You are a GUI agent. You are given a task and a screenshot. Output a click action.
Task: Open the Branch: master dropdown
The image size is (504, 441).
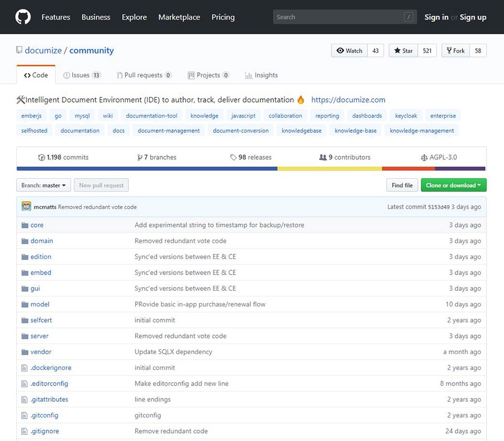pyautogui.click(x=46, y=185)
